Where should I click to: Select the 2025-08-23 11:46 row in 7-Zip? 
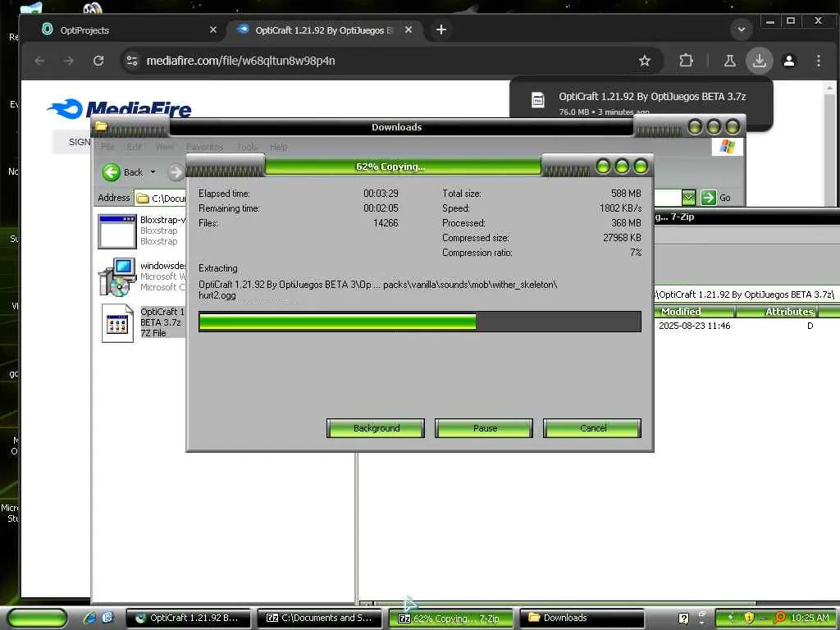pos(746,326)
